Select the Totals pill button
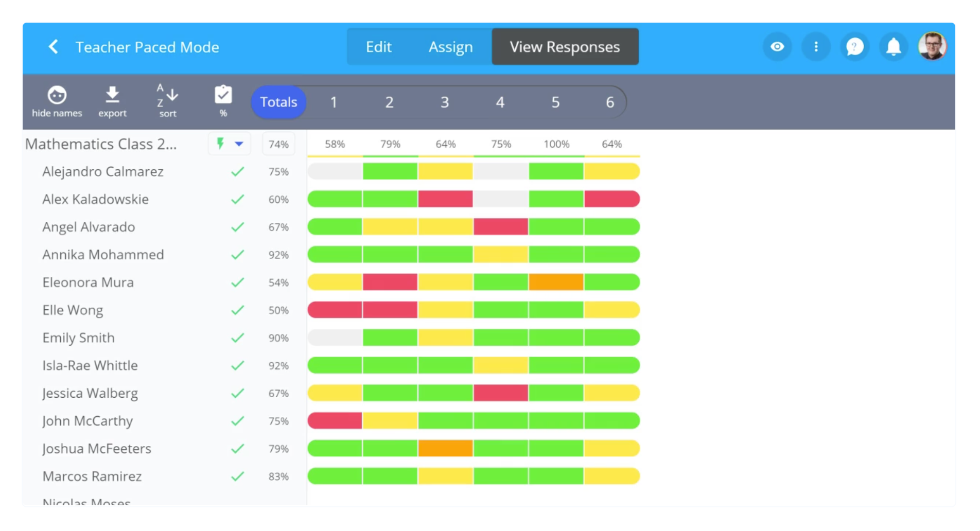 click(x=278, y=102)
